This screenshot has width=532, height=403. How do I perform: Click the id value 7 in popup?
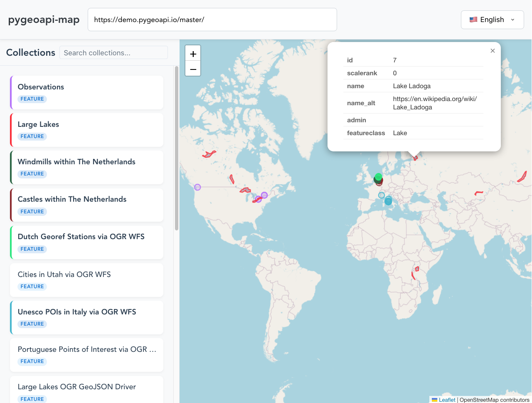pyautogui.click(x=395, y=60)
